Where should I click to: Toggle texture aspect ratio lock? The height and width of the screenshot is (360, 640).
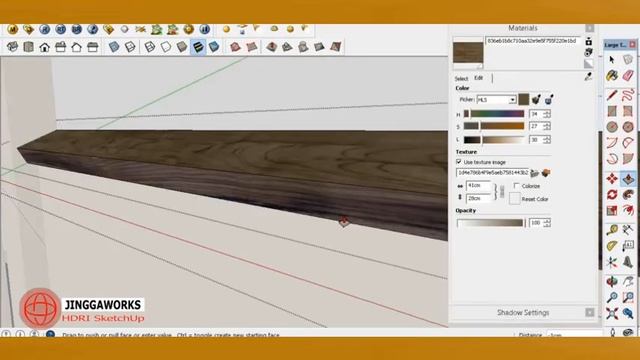pyautogui.click(x=502, y=191)
